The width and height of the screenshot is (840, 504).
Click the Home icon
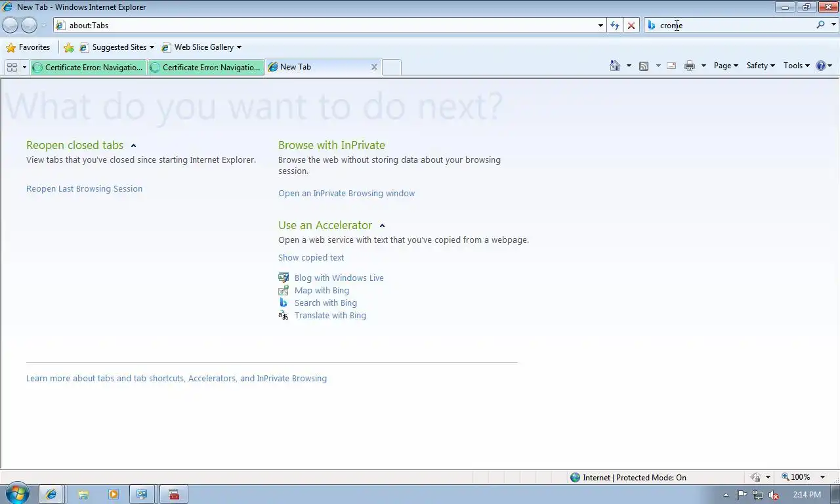(615, 66)
